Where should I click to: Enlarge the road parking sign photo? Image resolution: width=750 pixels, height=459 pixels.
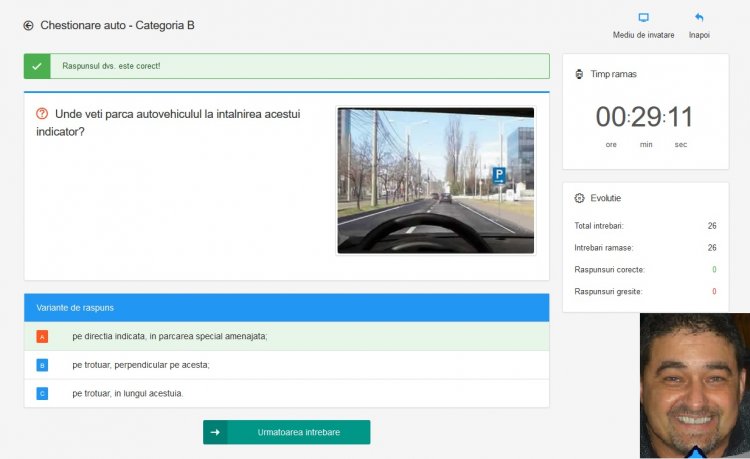click(x=436, y=180)
